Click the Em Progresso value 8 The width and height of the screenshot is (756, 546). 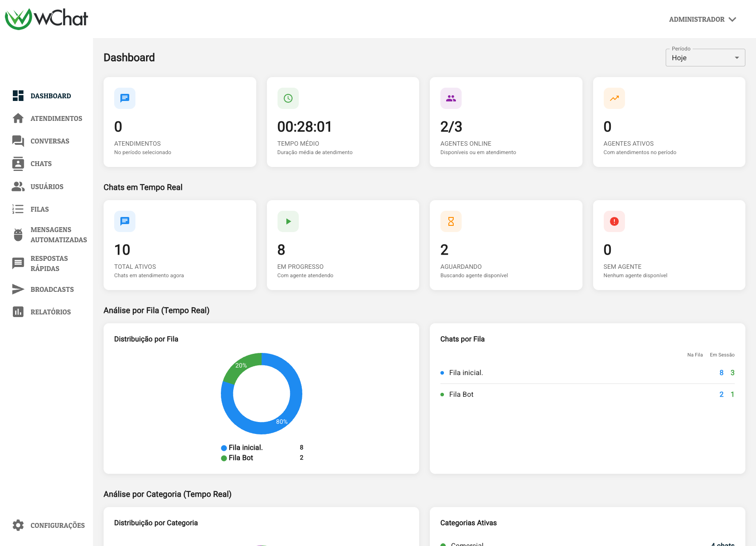point(281,250)
